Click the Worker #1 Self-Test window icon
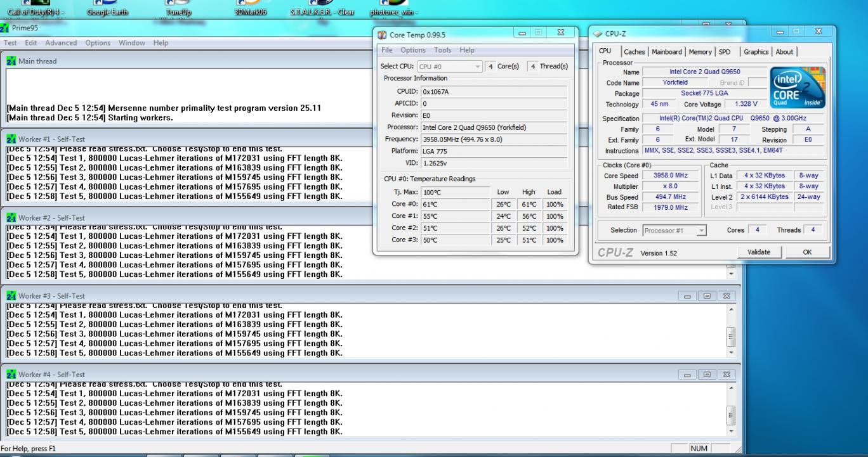Image resolution: width=868 pixels, height=457 pixels. [x=11, y=139]
